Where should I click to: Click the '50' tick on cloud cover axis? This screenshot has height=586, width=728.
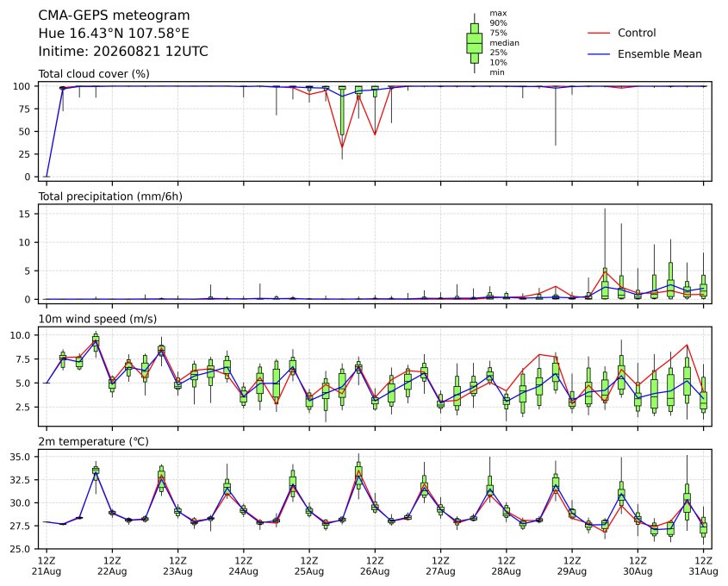tap(25, 131)
